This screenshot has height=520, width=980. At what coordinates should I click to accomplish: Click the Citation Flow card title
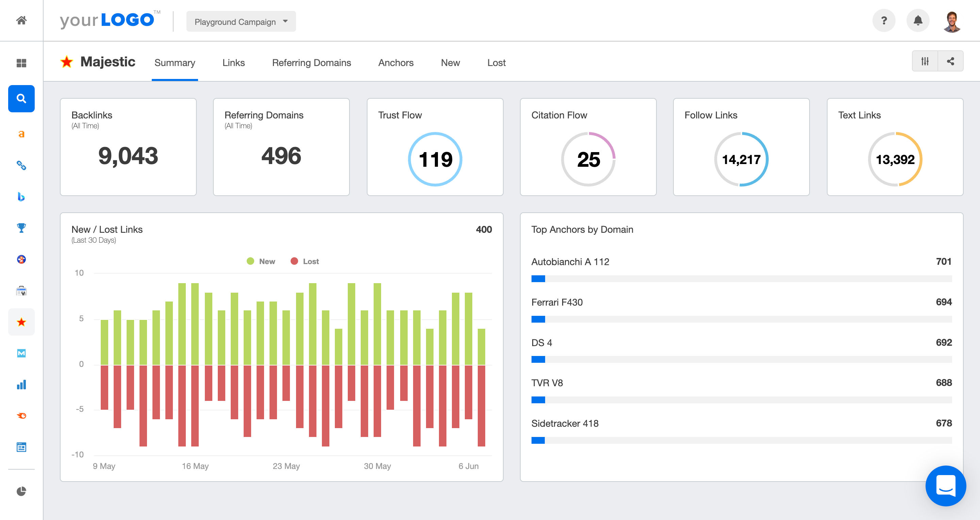[x=559, y=115]
